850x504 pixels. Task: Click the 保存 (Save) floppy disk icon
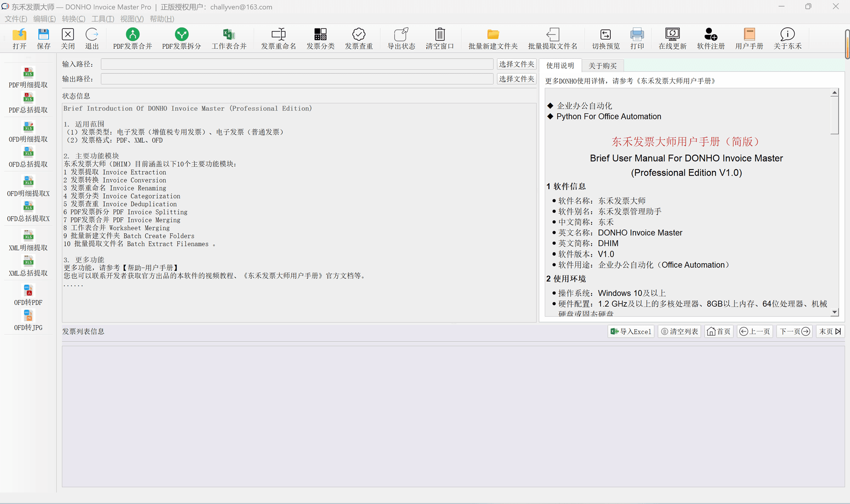[43, 39]
